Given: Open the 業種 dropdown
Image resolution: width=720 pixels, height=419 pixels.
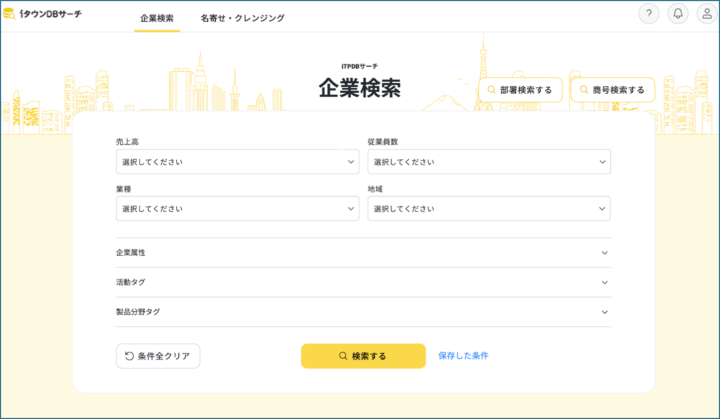Looking at the screenshot, I should coord(236,208).
